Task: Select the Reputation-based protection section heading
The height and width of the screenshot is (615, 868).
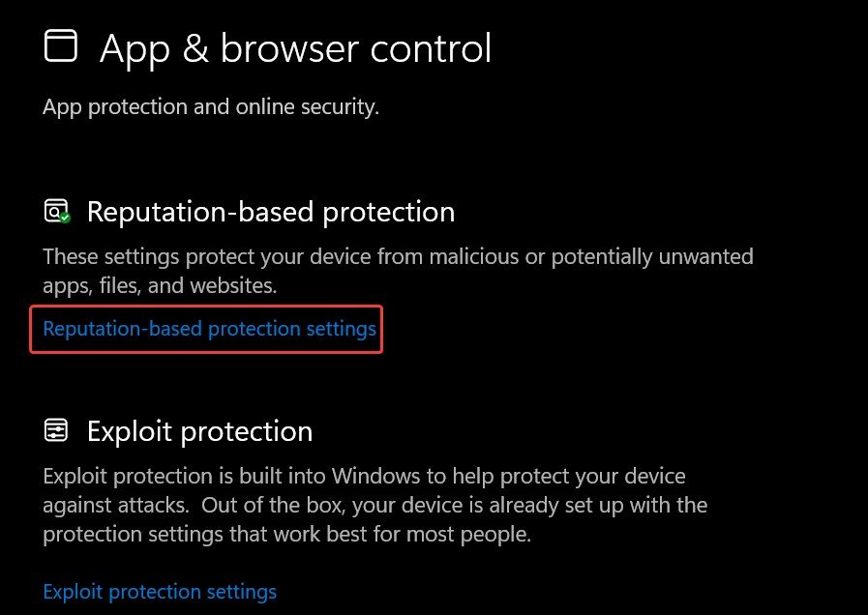Action: pos(271,212)
